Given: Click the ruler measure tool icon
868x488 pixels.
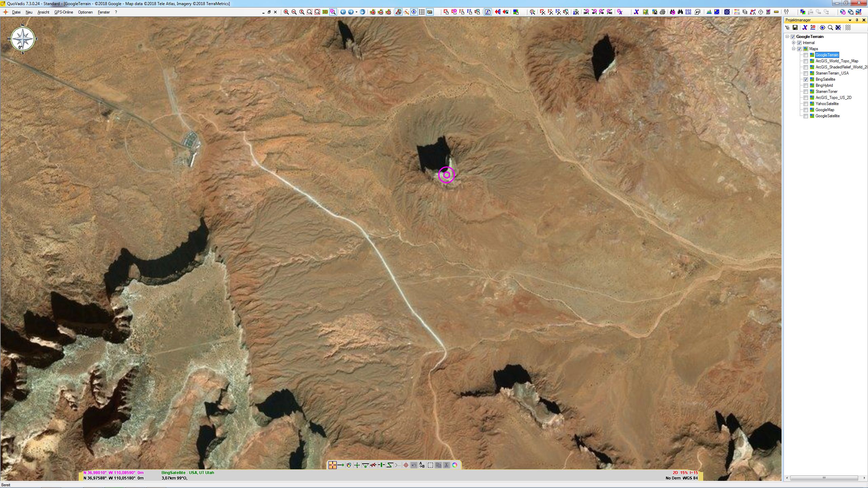Looking at the screenshot, I should click(x=776, y=12).
